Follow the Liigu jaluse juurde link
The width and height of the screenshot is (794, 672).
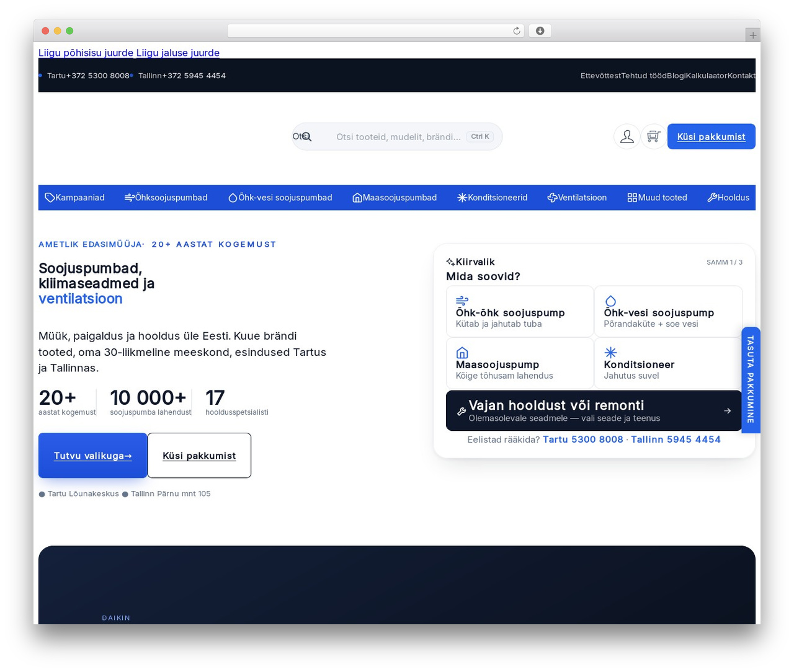(x=178, y=53)
